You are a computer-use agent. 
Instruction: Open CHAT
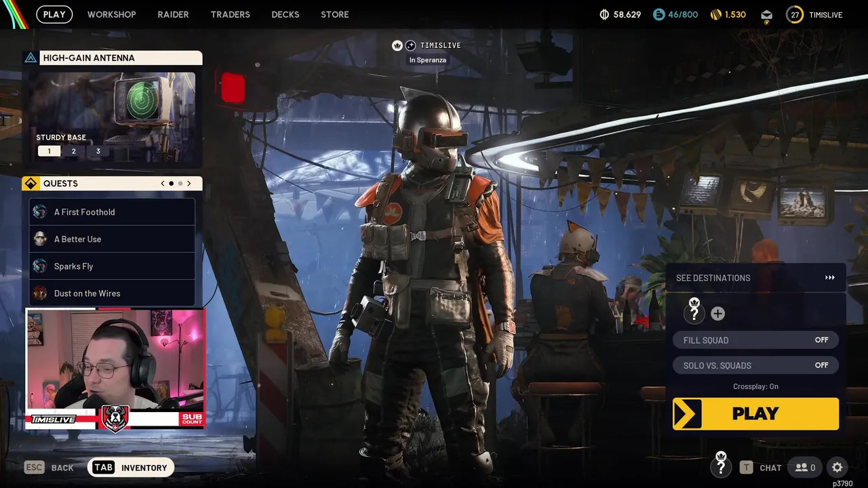coord(761,468)
